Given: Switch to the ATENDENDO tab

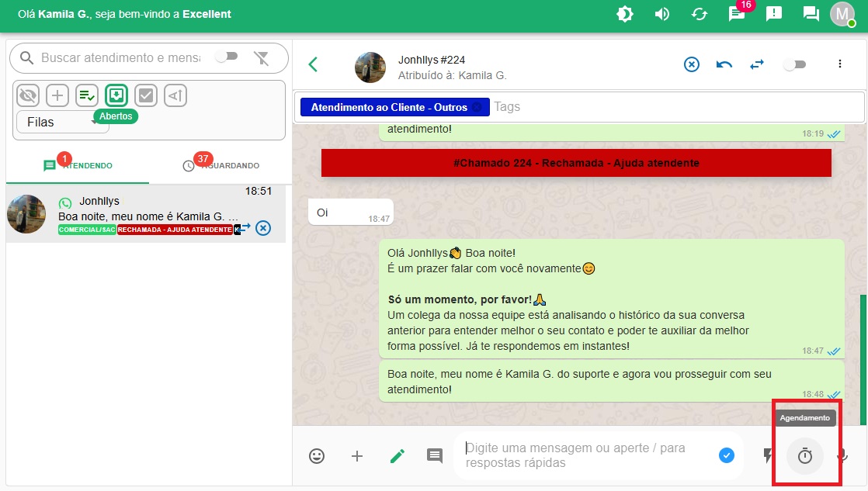Looking at the screenshot, I should pyautogui.click(x=78, y=166).
